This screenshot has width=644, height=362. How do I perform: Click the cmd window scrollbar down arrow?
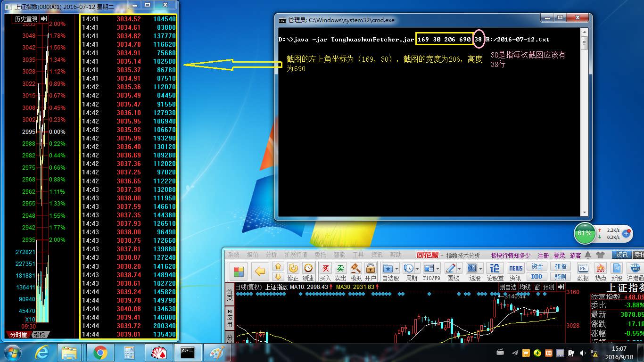tap(584, 213)
